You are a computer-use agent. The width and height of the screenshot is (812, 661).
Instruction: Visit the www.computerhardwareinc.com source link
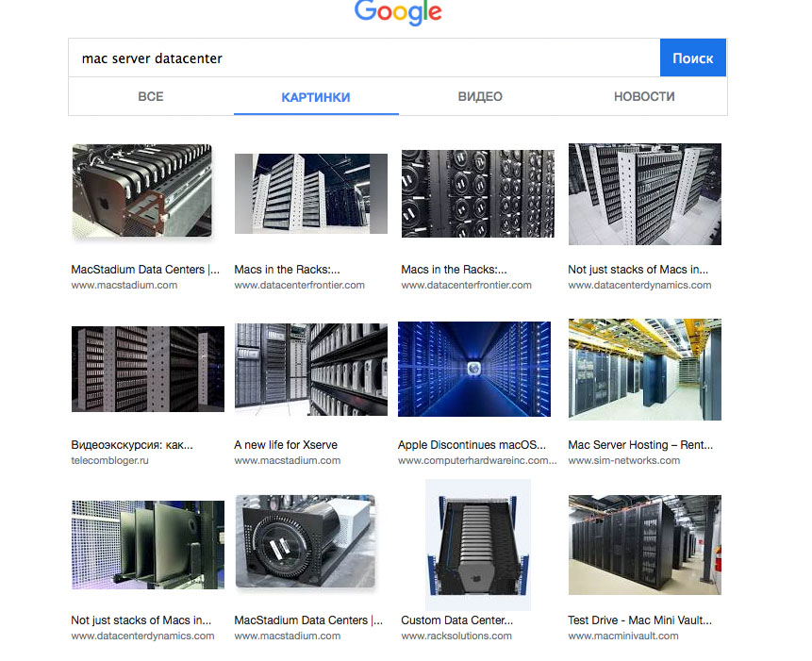(477, 461)
